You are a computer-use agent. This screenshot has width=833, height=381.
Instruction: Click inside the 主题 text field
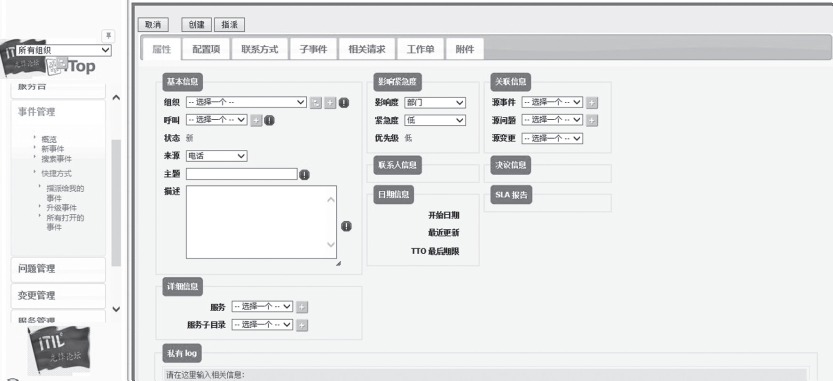(241, 174)
